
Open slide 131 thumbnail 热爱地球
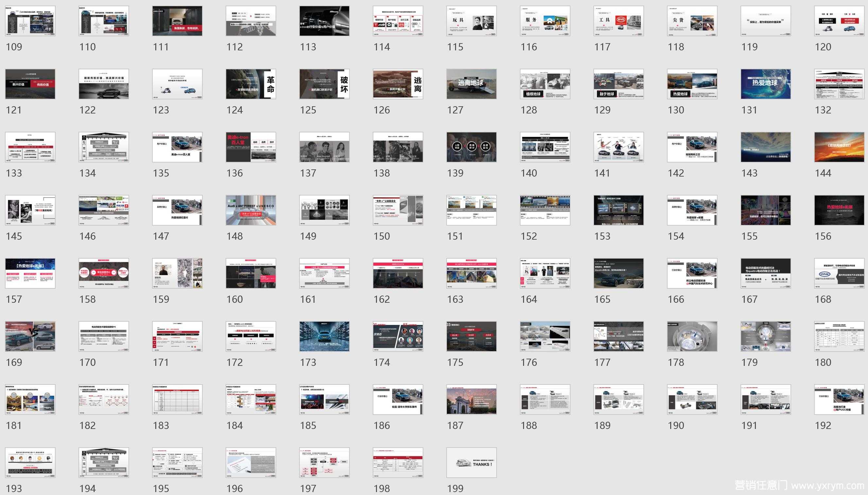pyautogui.click(x=766, y=84)
